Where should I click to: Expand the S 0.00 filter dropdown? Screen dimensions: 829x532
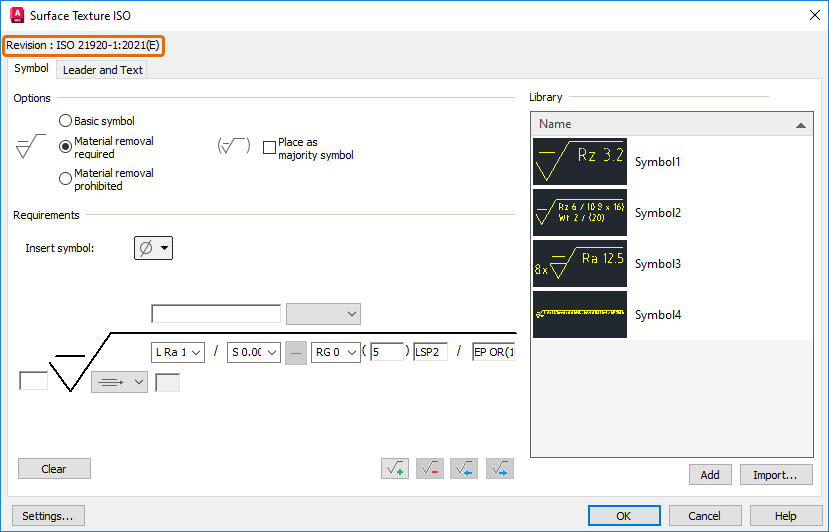pos(254,352)
